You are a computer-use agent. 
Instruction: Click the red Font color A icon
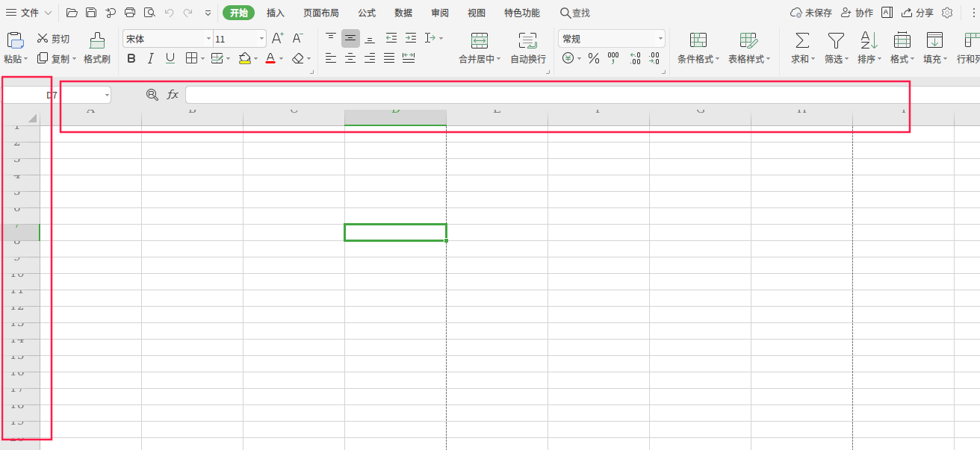click(x=270, y=58)
